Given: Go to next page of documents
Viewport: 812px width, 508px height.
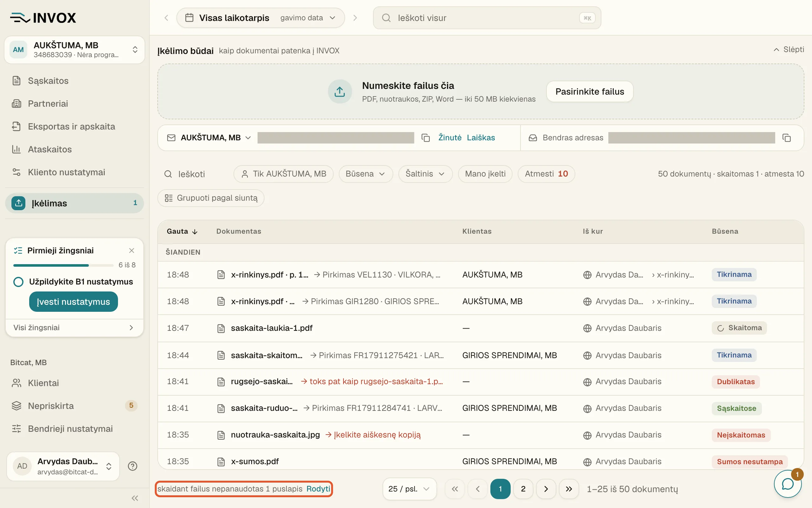Looking at the screenshot, I should tap(546, 489).
